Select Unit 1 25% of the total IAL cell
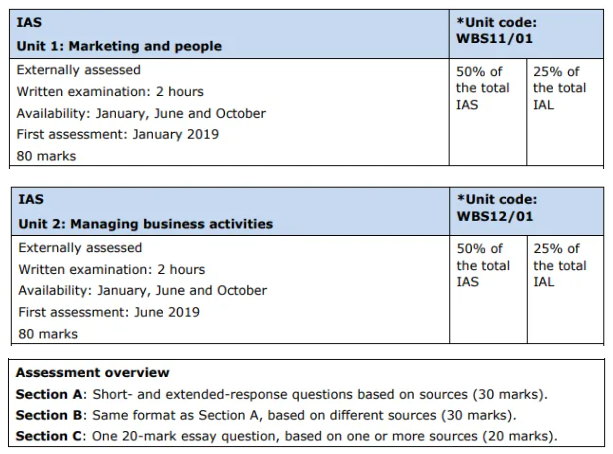 coord(565,112)
